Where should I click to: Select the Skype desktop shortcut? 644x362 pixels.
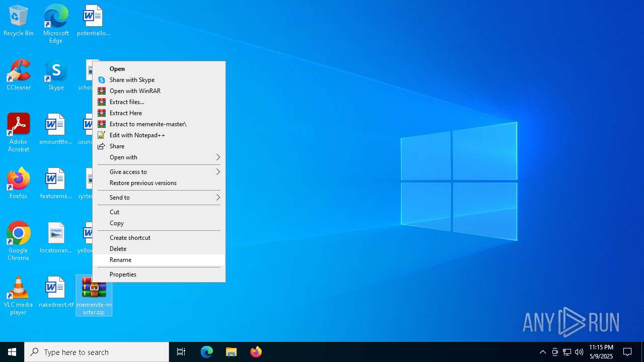click(x=56, y=75)
